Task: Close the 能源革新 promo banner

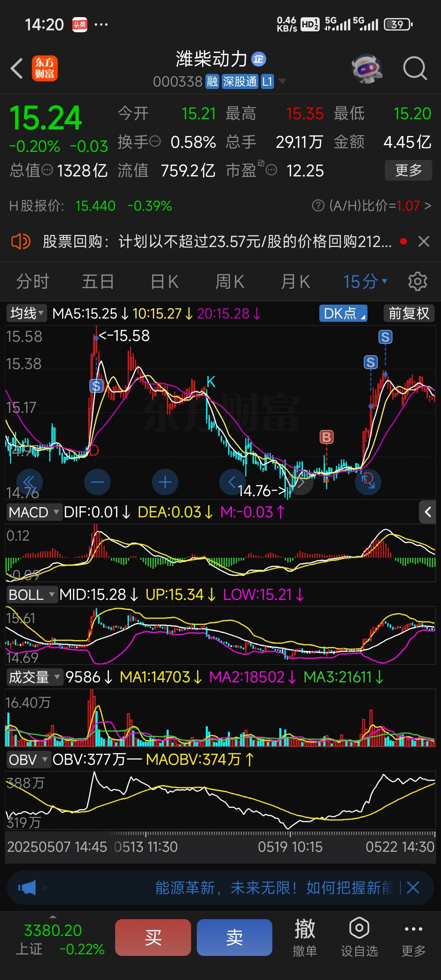Action: [413, 888]
